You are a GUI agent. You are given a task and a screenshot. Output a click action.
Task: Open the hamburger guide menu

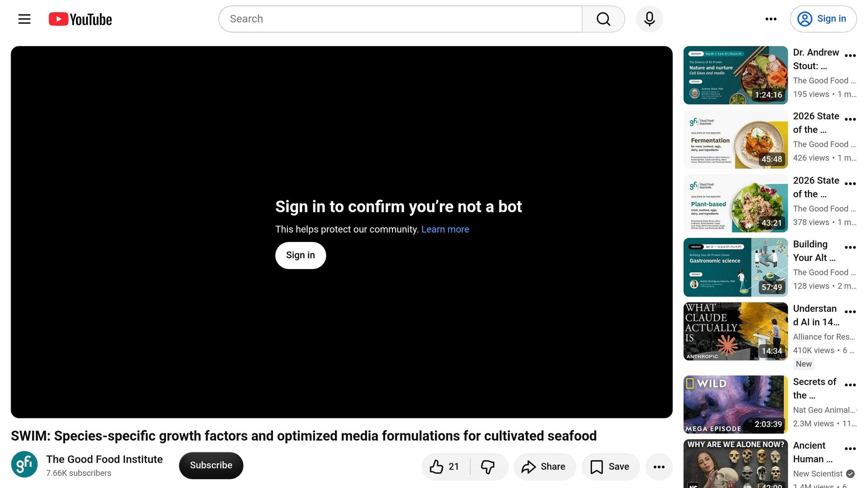click(x=24, y=19)
